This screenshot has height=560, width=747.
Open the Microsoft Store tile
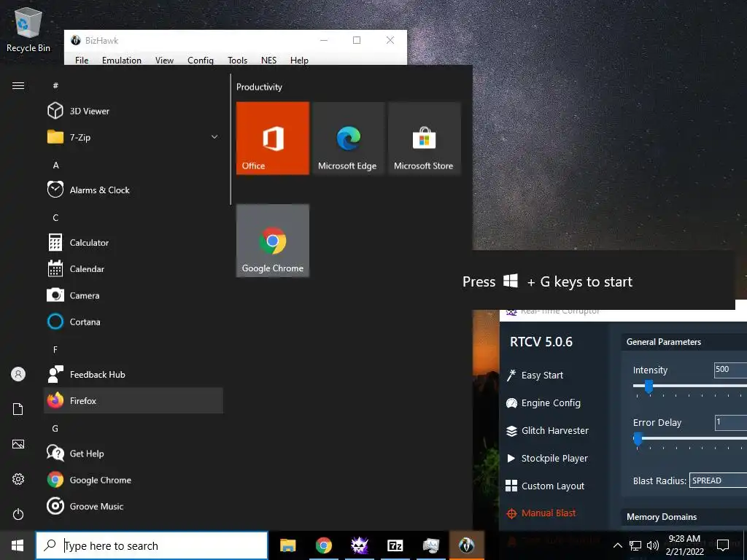click(x=424, y=138)
